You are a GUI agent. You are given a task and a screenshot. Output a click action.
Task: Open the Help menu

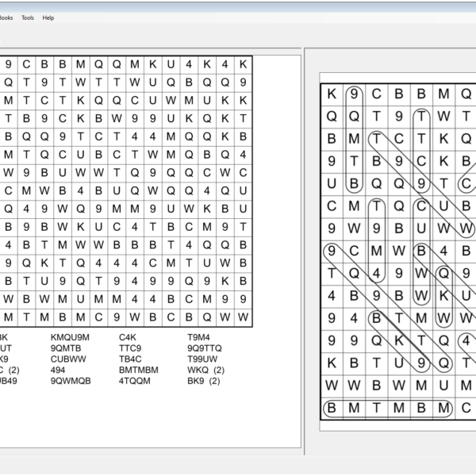pos(48,17)
